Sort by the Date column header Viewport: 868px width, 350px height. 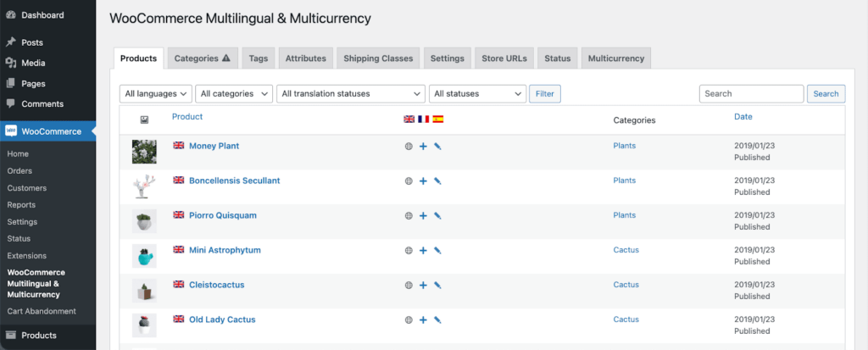(743, 116)
